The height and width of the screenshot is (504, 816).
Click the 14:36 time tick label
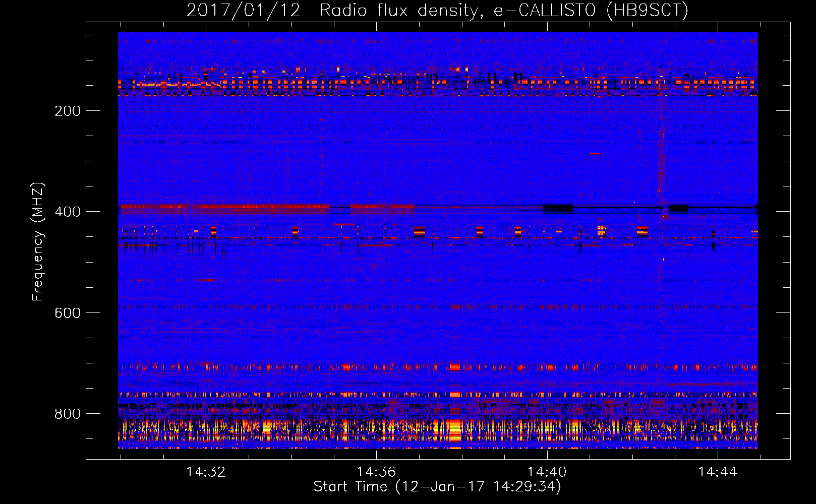coord(376,472)
